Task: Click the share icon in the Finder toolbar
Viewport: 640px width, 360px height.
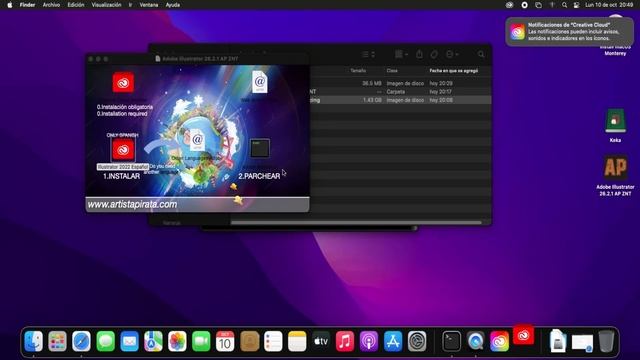Action: point(419,54)
